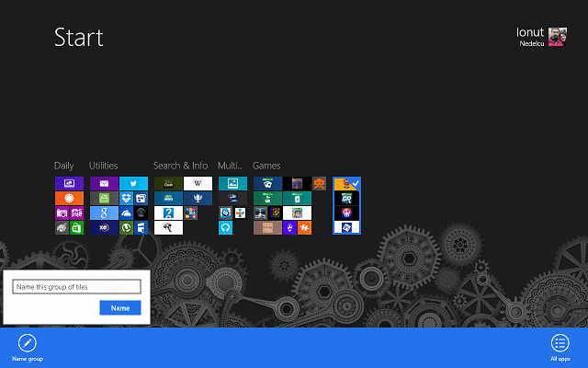This screenshot has width=588, height=368.
Task: Open the dark green Geek tile
Action: point(168,183)
